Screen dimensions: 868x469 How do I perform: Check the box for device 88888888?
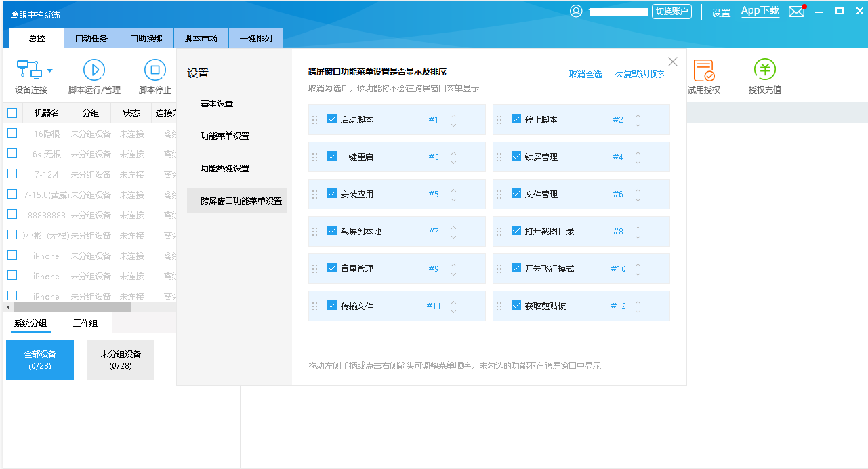click(x=12, y=214)
